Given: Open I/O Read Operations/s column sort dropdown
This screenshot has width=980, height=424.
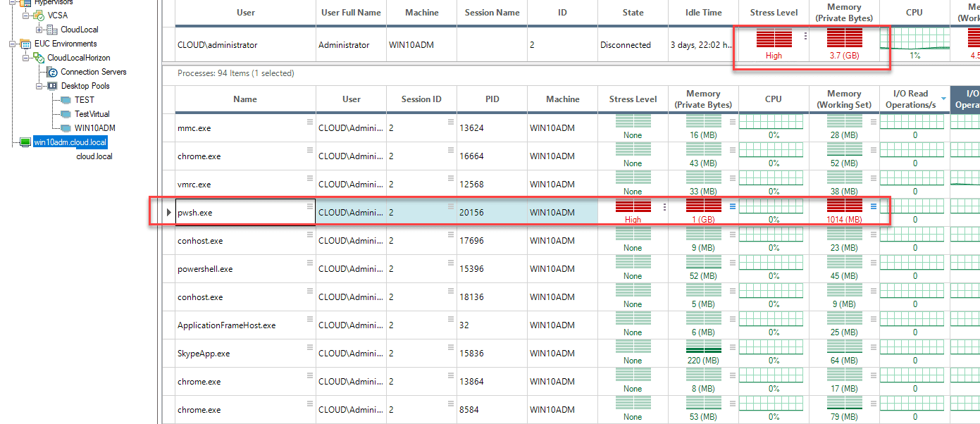Looking at the screenshot, I should (943, 99).
